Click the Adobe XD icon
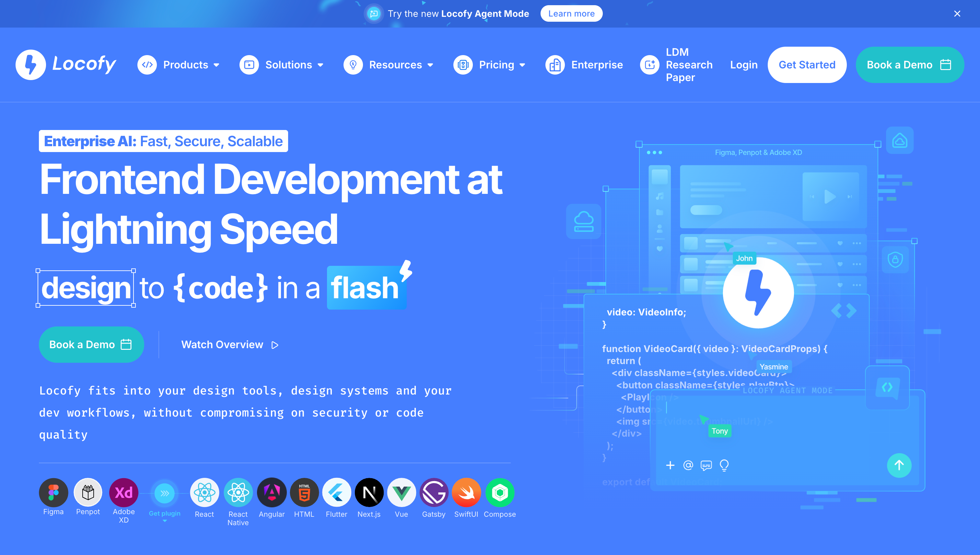This screenshot has height=555, width=980. pyautogui.click(x=123, y=492)
